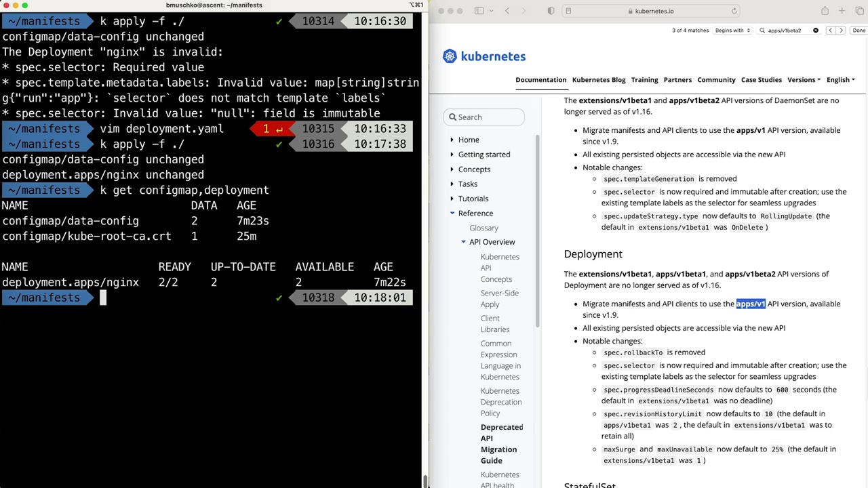Expand the Tutorials section
868x488 pixels.
[x=452, y=199]
